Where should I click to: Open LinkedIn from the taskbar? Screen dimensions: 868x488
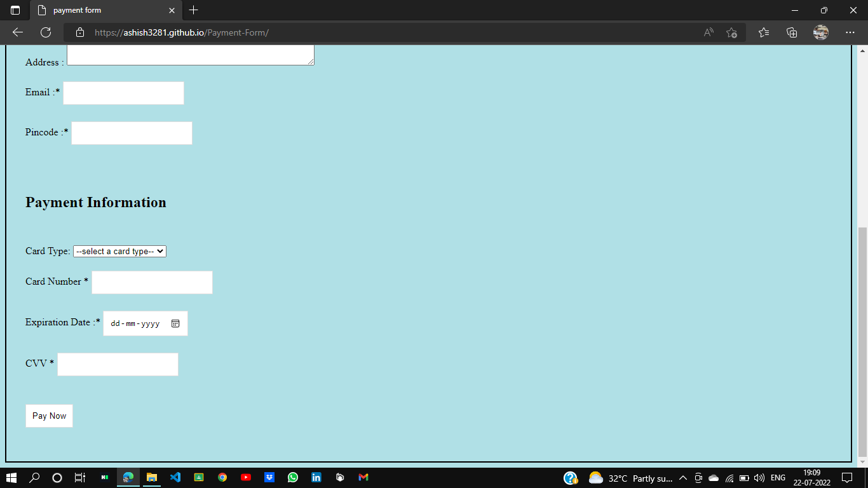316,477
